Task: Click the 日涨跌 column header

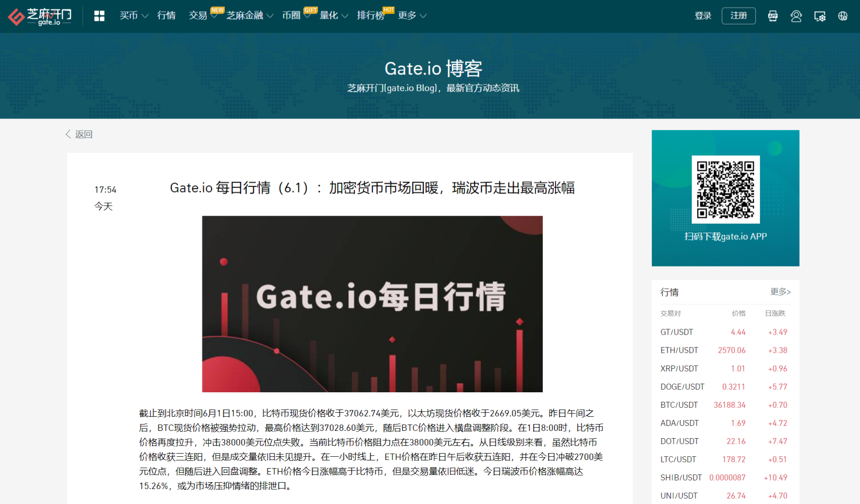Action: (775, 313)
